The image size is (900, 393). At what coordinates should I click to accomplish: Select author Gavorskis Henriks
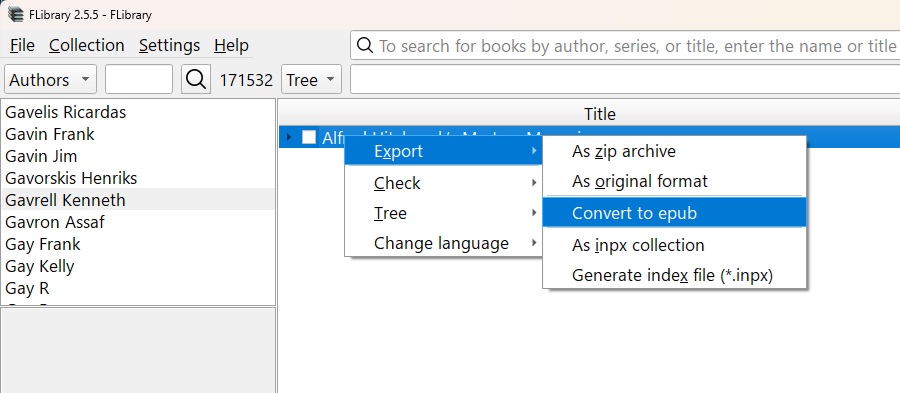138,178
